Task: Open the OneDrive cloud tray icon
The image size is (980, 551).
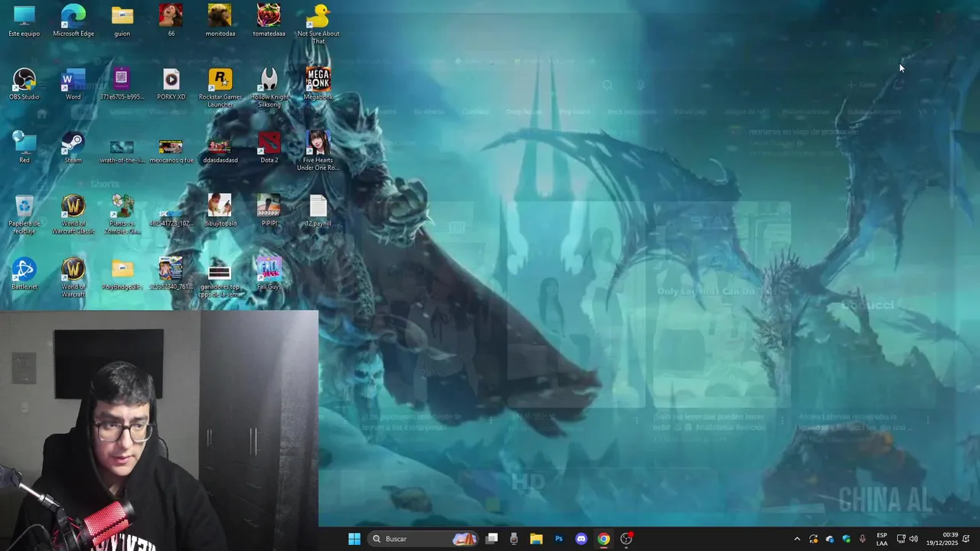Action: click(830, 539)
